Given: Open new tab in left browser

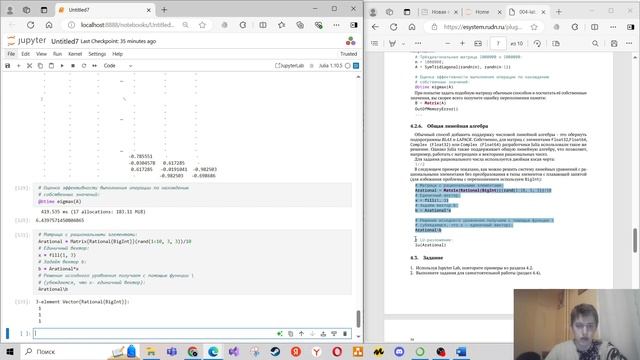Looking at the screenshot, I should click(x=164, y=10).
